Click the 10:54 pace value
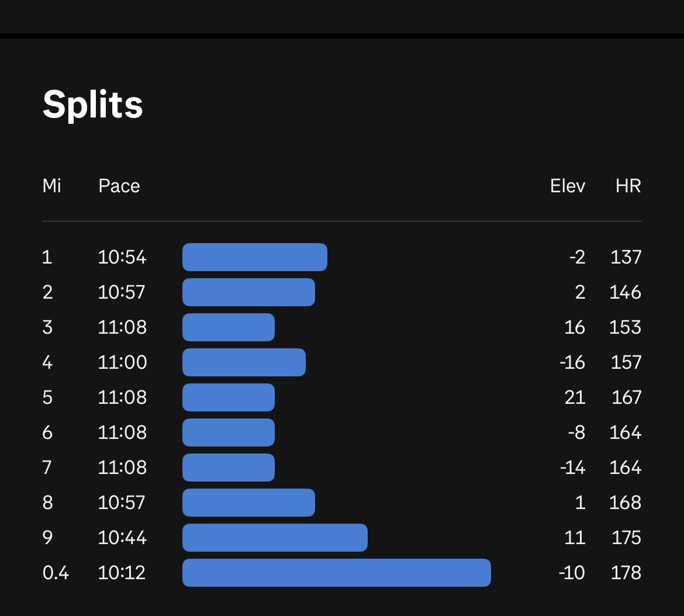The width and height of the screenshot is (684, 616). coord(122,257)
